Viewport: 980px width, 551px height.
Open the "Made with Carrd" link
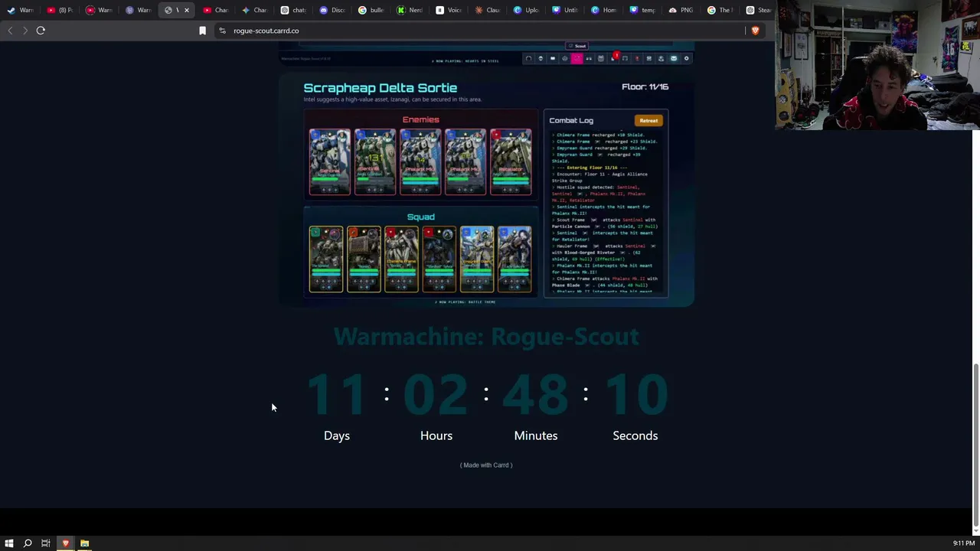(486, 465)
